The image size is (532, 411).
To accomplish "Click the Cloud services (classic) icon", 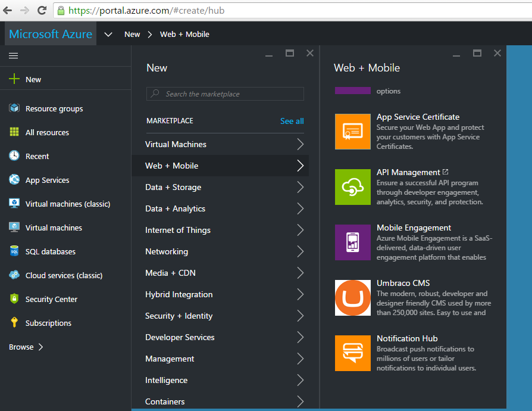I will coord(14,275).
